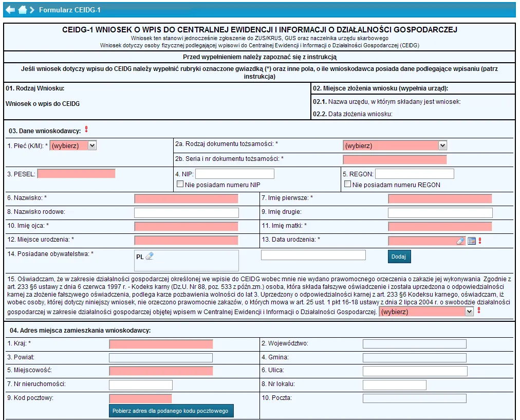Click the warning icon next to birth date calendar
520x420 pixels.
(x=479, y=240)
